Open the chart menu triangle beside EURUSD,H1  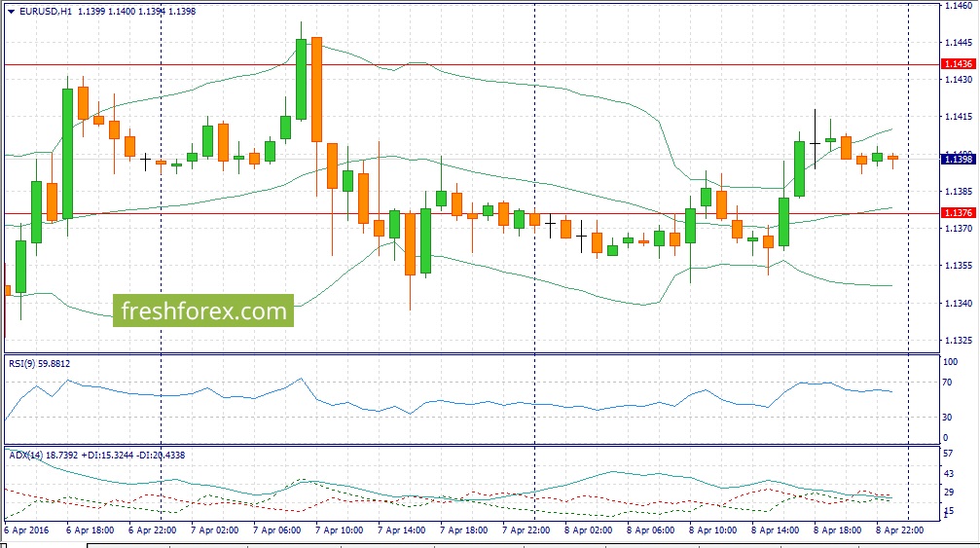pos(11,12)
